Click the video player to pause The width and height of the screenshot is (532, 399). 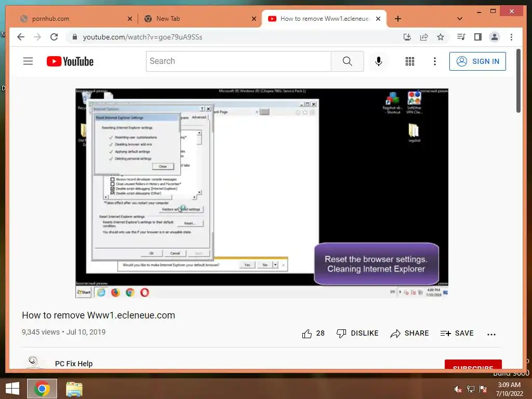point(262,193)
